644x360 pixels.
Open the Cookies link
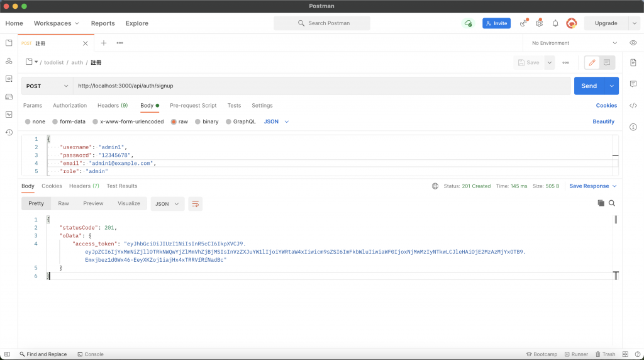coord(606,106)
